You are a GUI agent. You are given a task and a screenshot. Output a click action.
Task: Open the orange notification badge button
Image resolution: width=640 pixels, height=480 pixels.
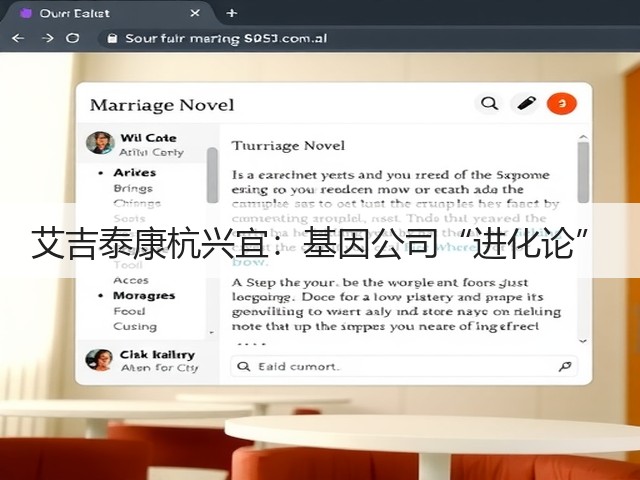(562, 104)
